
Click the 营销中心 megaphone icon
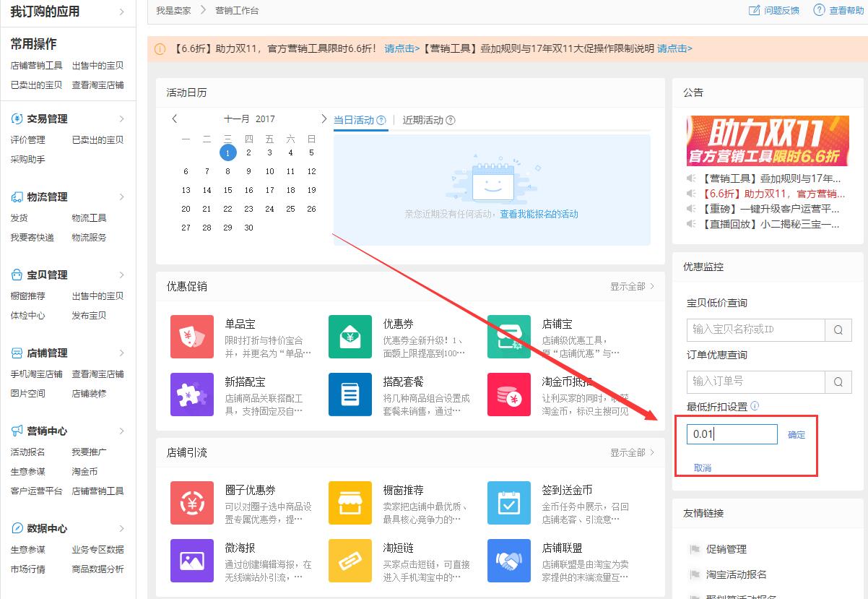click(x=17, y=431)
